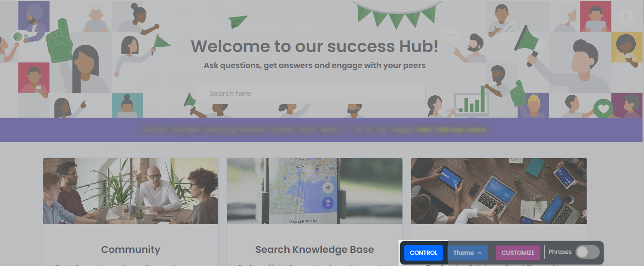Screen dimensions: 644x266
Task: Enable the Phrases toggle switch
Action: 588,252
